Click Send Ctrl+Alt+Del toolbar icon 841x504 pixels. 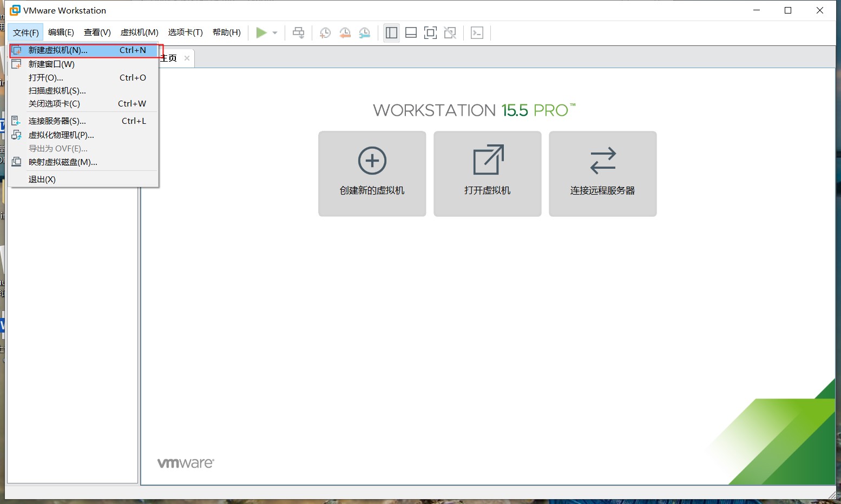point(298,32)
